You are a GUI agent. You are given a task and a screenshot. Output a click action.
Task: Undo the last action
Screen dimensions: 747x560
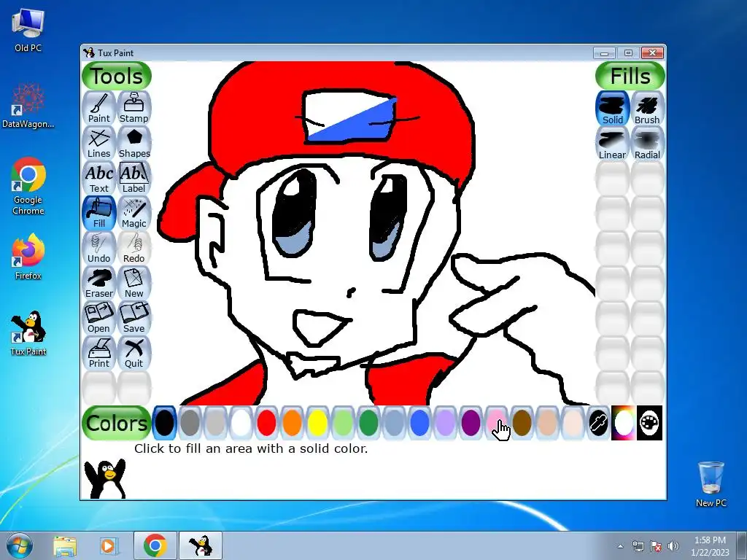click(99, 248)
